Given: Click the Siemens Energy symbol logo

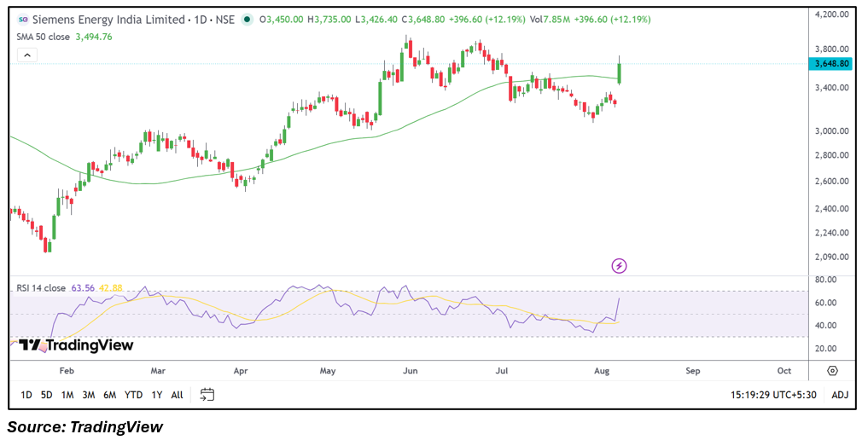Looking at the screenshot, I should [23, 20].
